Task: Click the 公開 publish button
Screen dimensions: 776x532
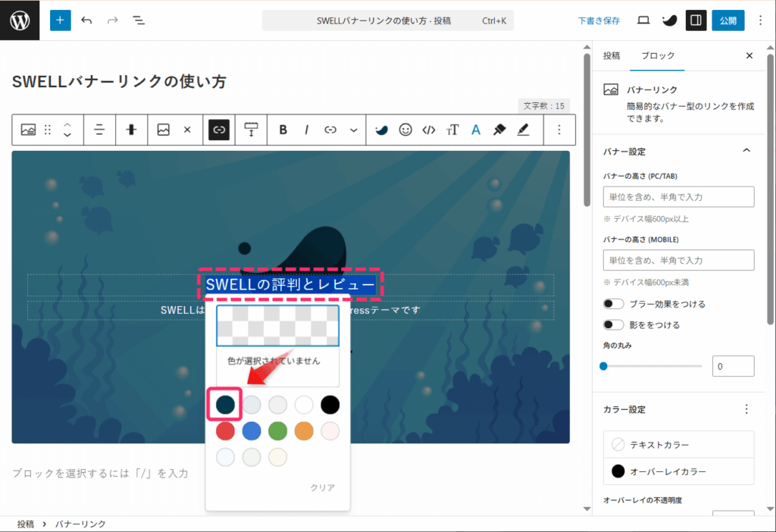Action: (727, 20)
